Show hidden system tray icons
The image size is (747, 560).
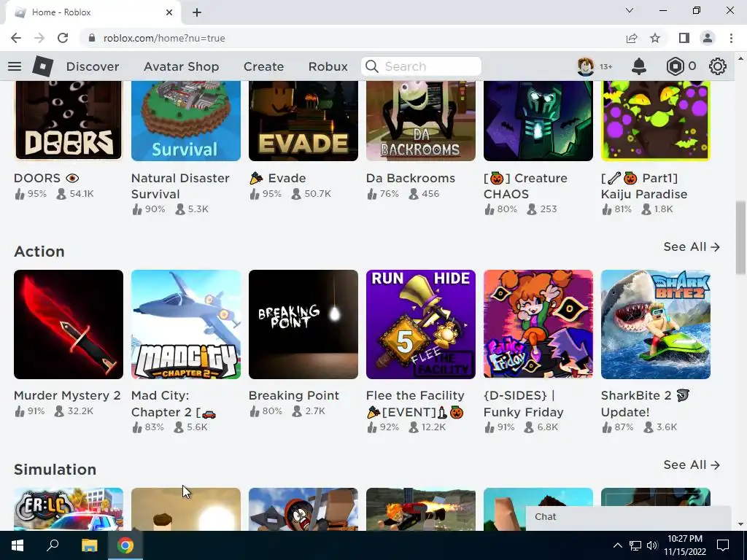coord(617,545)
